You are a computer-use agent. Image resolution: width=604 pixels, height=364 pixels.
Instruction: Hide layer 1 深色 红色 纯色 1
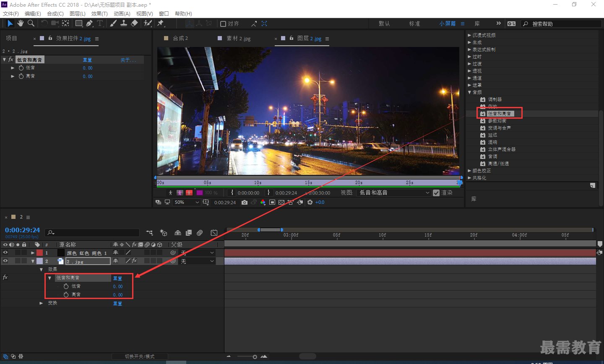pos(5,252)
